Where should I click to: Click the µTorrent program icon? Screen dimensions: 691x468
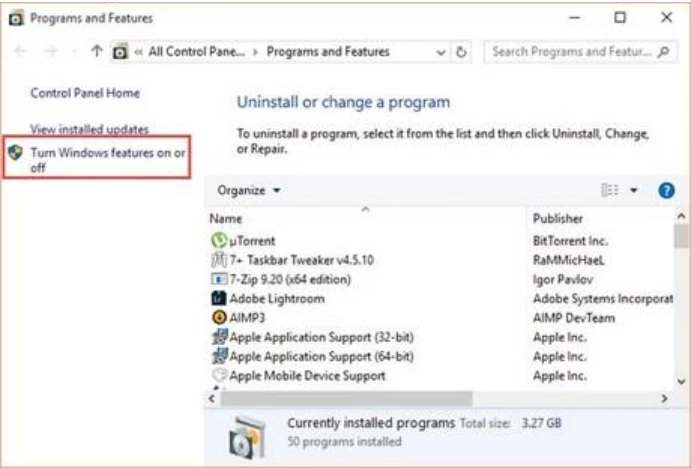click(219, 240)
